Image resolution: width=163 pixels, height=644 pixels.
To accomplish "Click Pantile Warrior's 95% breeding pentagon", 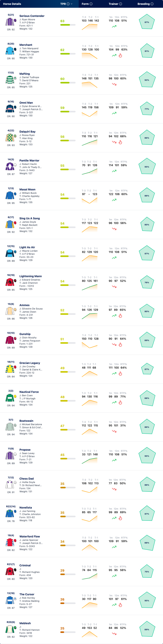I will [x=147, y=167].
